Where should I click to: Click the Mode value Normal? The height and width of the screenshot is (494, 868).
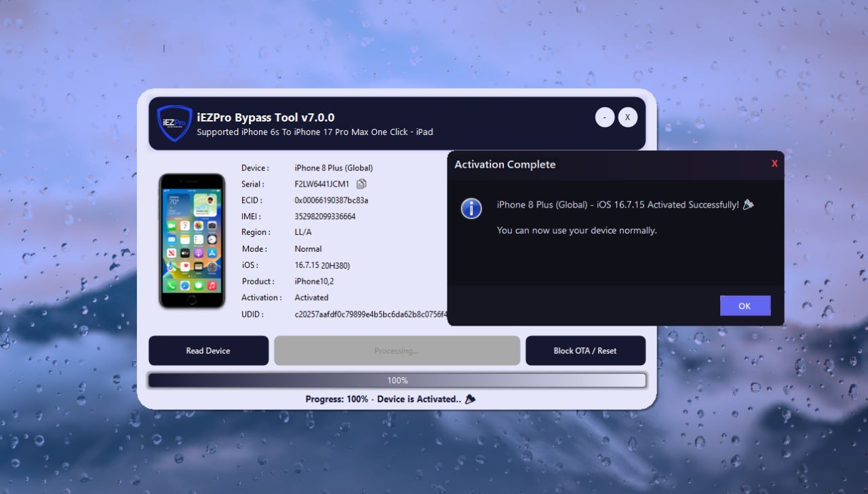[x=308, y=249]
